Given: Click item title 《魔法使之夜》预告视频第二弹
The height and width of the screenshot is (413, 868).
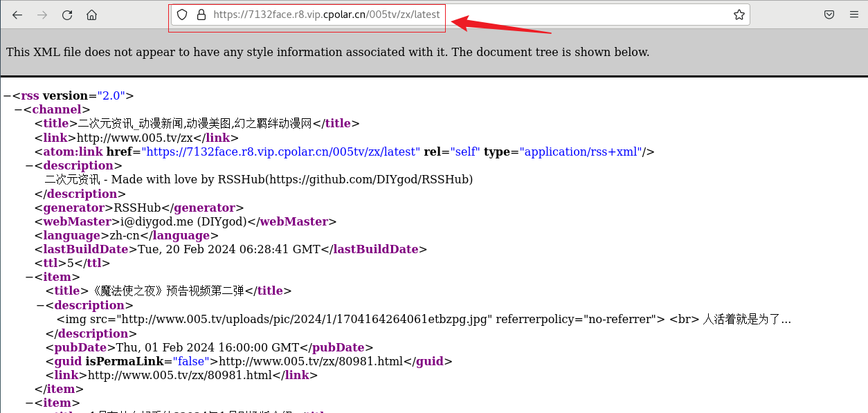Looking at the screenshot, I should pyautogui.click(x=167, y=291).
